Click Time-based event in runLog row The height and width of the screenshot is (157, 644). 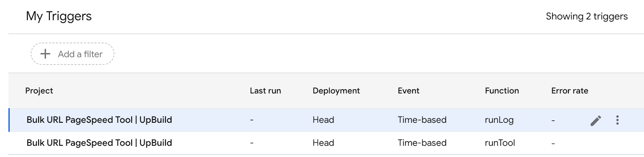point(422,120)
